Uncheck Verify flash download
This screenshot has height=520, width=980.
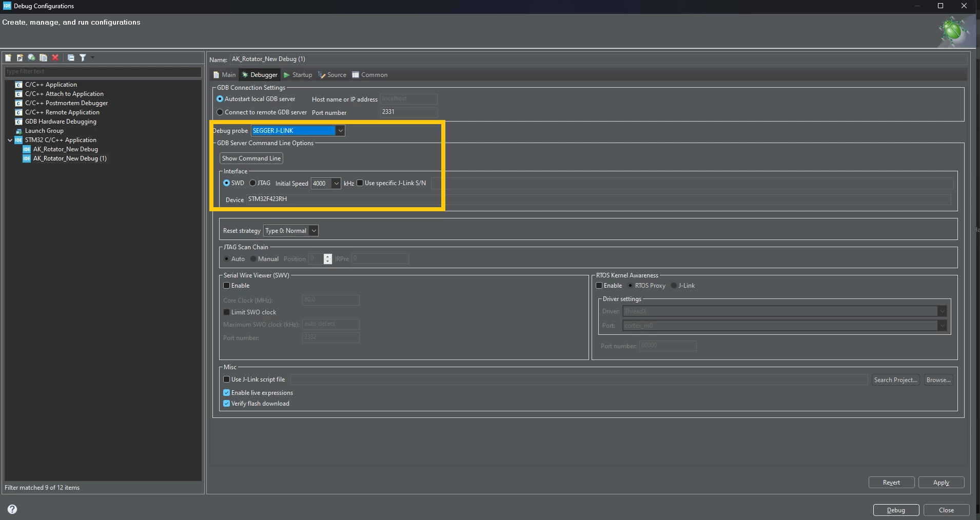point(227,404)
